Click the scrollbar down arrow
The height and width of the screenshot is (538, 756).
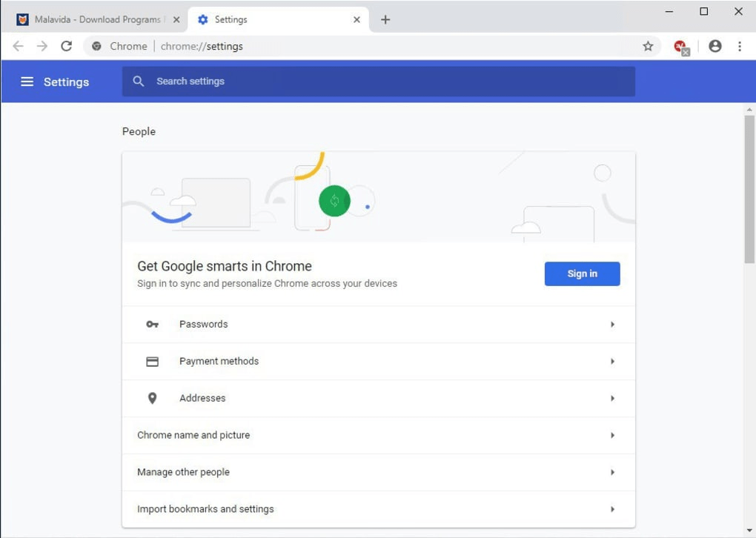click(x=749, y=531)
